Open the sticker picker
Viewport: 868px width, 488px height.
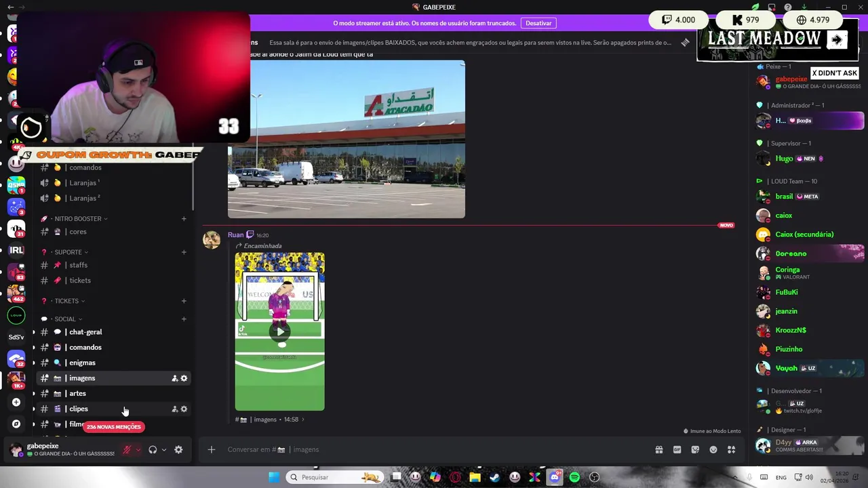coord(695,449)
